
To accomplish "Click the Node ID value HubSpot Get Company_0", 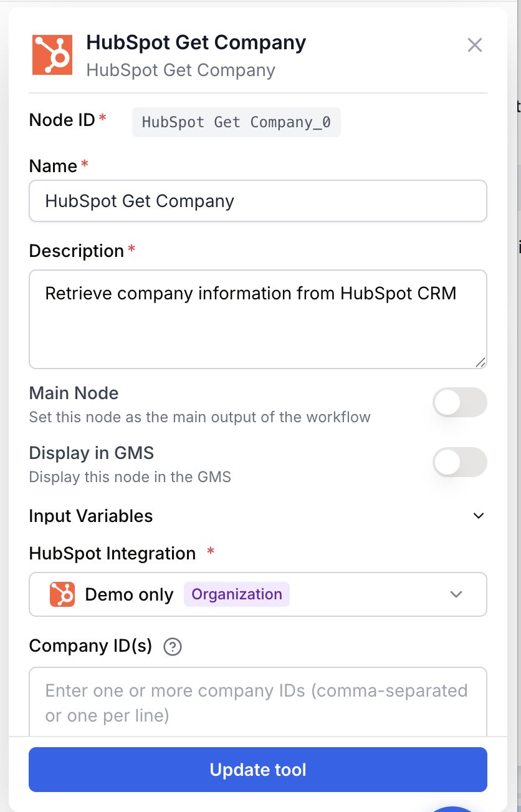I will (236, 122).
